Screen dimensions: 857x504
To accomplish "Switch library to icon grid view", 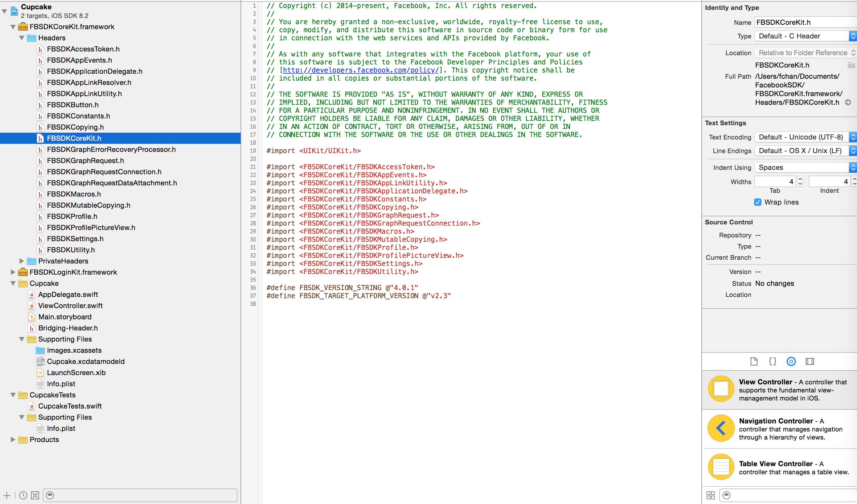I will point(710,495).
